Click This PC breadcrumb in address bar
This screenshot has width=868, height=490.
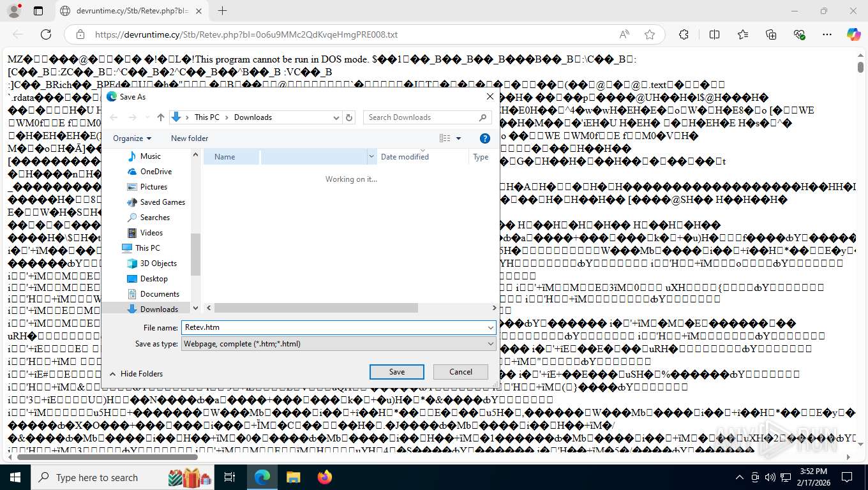point(207,117)
